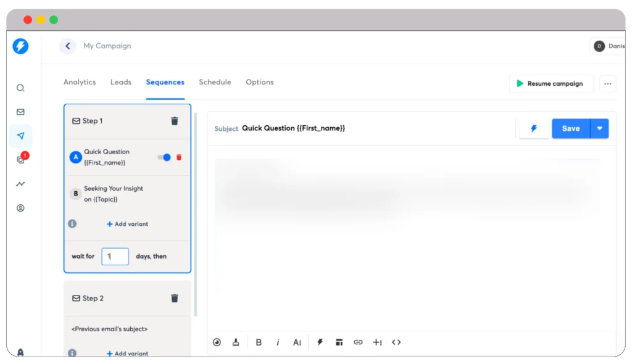This screenshot has height=364, width=632.
Task: Open the code view icon in editor toolbar
Action: [396, 342]
